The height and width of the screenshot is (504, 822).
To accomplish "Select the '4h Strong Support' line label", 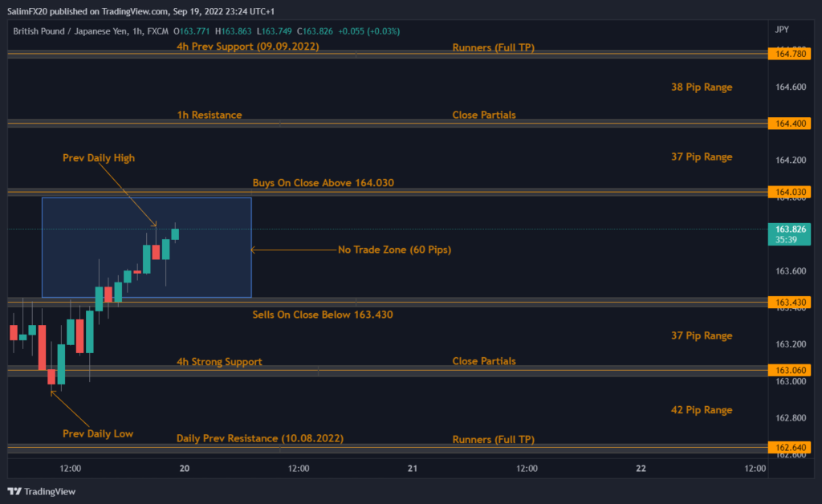I will point(219,362).
